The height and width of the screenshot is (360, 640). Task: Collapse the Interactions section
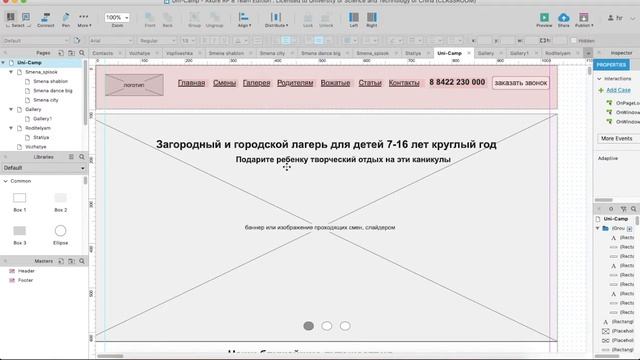tap(599, 78)
